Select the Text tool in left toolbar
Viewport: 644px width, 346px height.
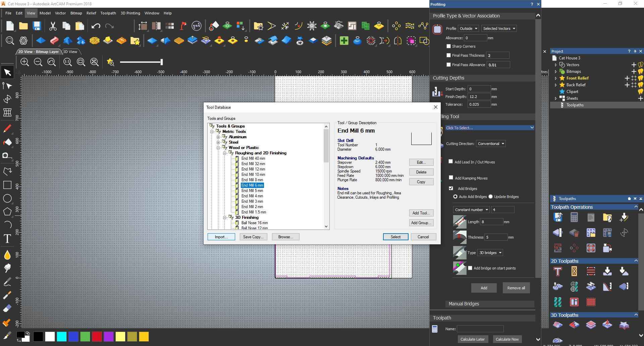(7, 239)
